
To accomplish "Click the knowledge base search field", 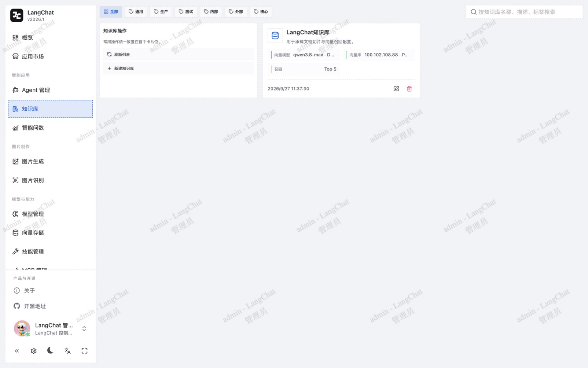I will (524, 12).
